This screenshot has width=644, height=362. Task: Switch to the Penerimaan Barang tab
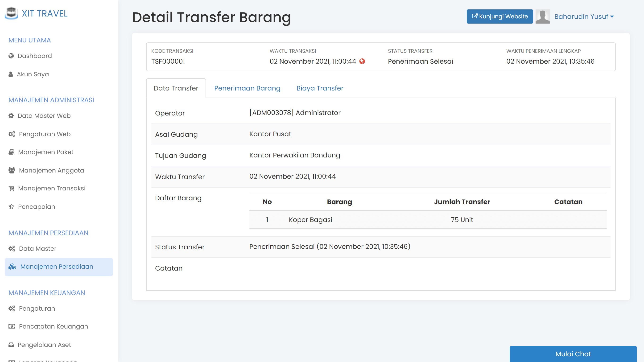247,88
